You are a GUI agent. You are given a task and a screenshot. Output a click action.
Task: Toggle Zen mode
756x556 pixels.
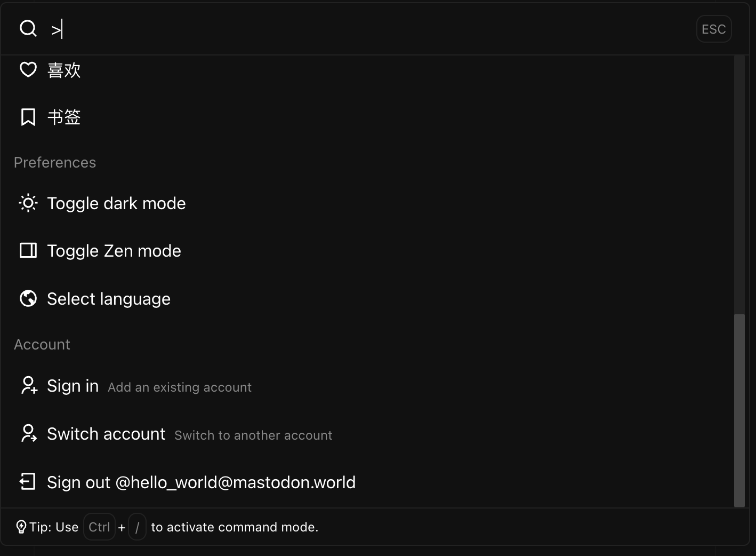tap(114, 250)
